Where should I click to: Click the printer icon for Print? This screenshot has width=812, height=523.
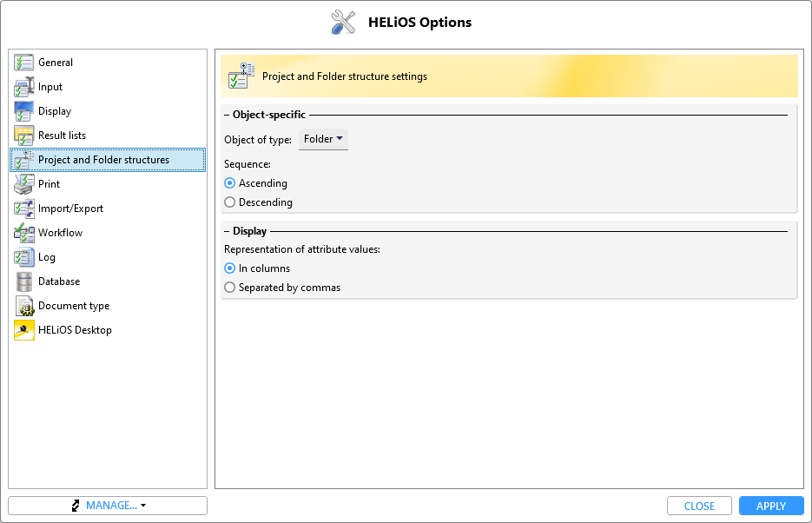coord(23,184)
